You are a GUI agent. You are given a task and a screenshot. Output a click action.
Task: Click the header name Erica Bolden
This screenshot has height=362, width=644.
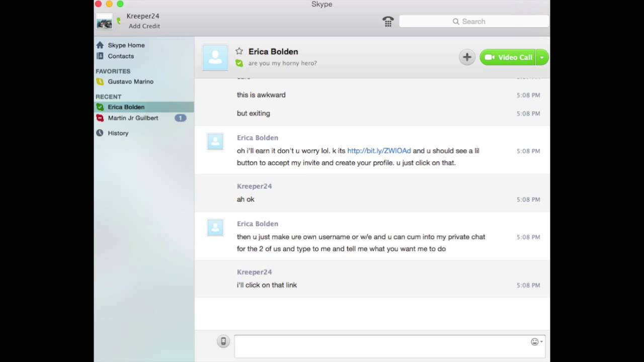pos(273,51)
